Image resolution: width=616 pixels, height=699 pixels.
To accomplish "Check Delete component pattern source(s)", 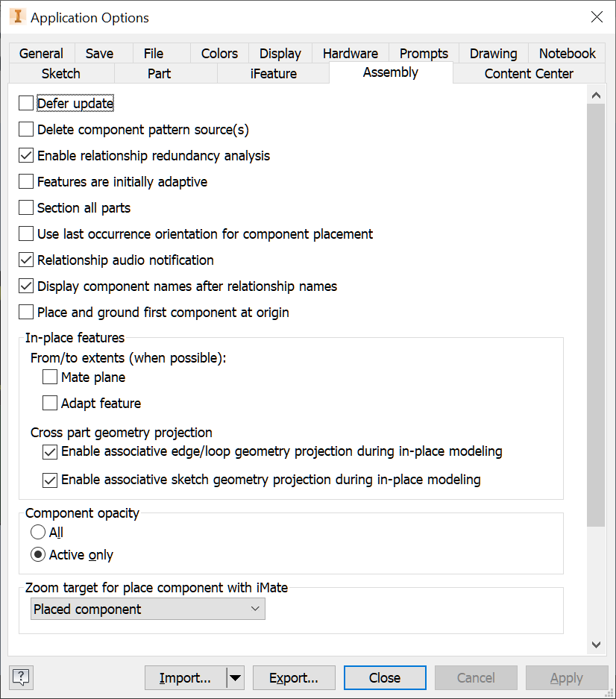I will coord(25,128).
